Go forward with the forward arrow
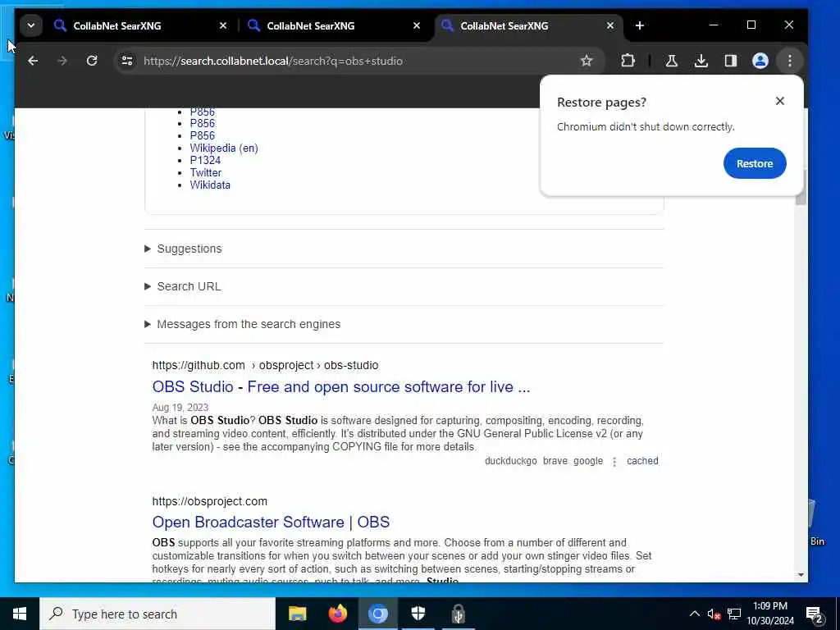Screen dimensions: 840x630 (x=62, y=61)
